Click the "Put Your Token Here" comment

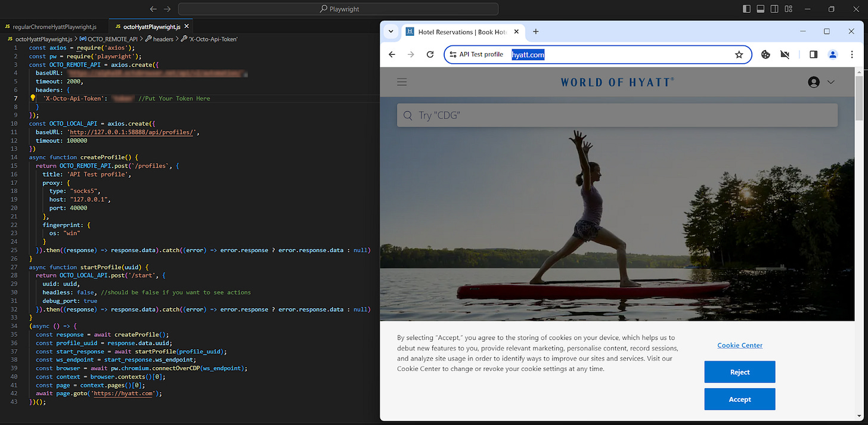(174, 98)
